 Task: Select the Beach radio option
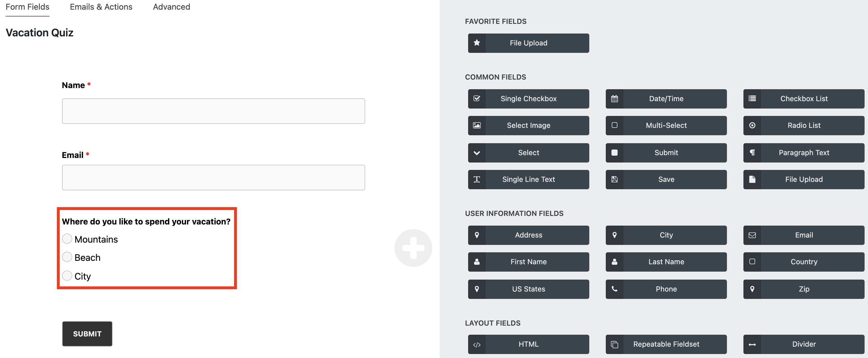[67, 257]
